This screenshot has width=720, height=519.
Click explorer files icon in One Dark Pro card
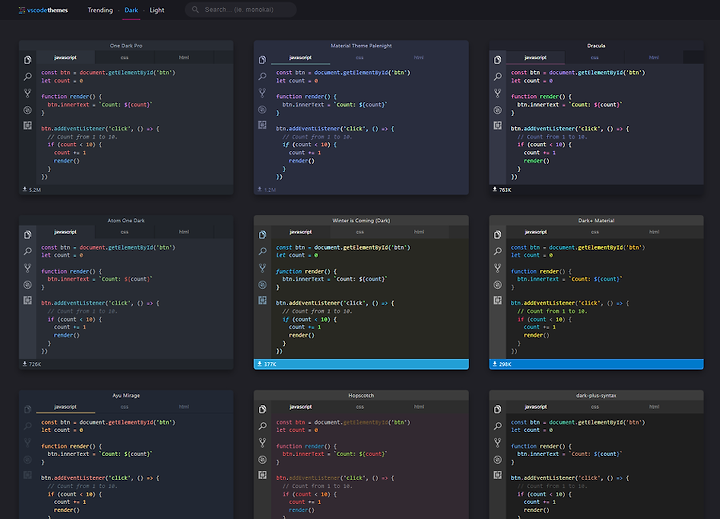click(28, 60)
